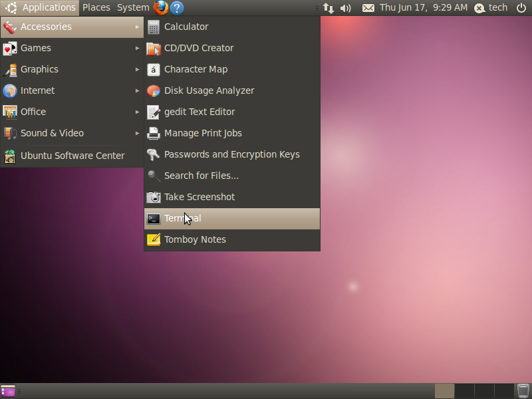This screenshot has width=532, height=399.
Task: Open the mail envelope indicator
Action: [368, 8]
